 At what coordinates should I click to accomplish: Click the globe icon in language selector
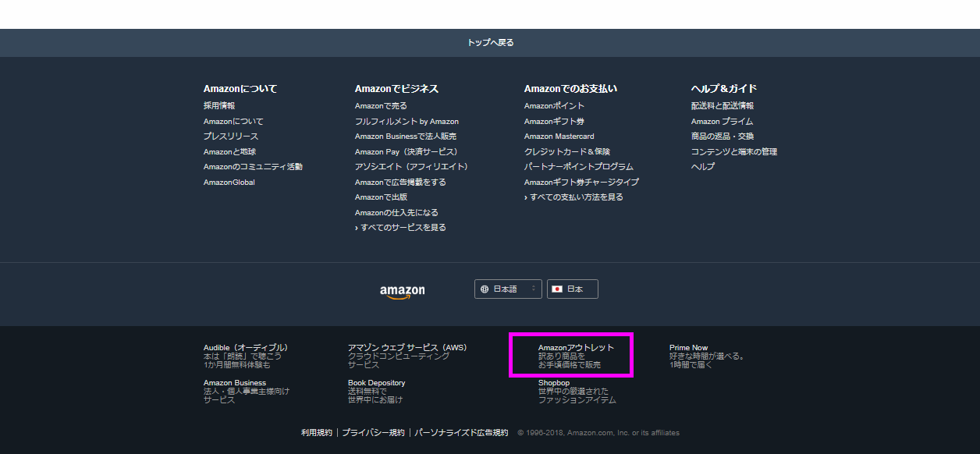coord(485,289)
